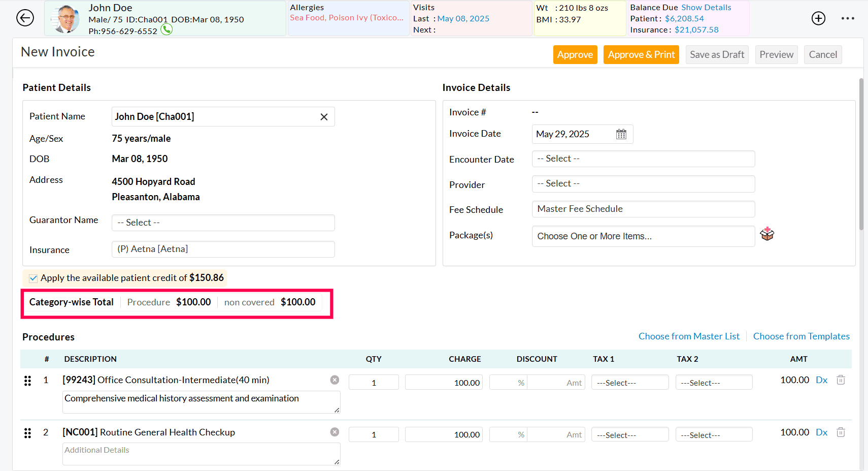868x471 pixels.
Task: Delete the Office Consultation procedure using trash icon
Action: pos(841,380)
